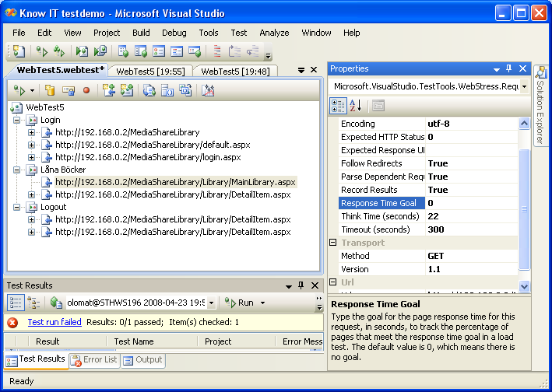Screen dimensions: 552x392
Task: Open the Test Runs window icon
Action: point(195,51)
